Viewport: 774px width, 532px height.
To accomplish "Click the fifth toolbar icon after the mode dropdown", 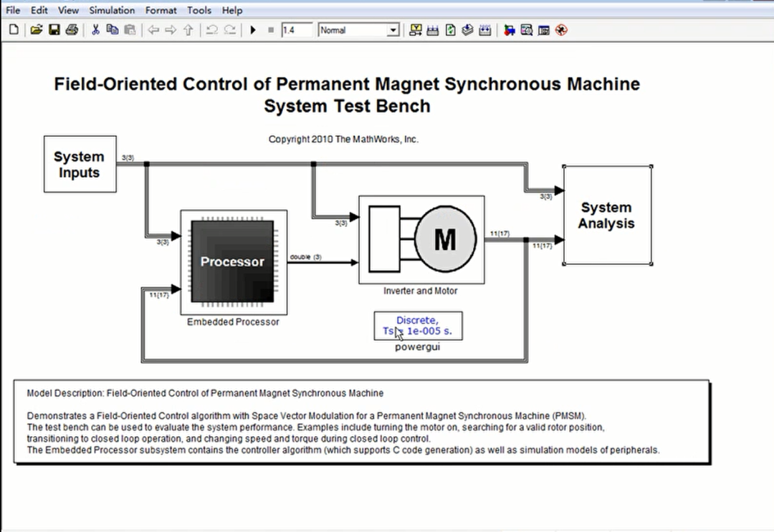I will (485, 30).
